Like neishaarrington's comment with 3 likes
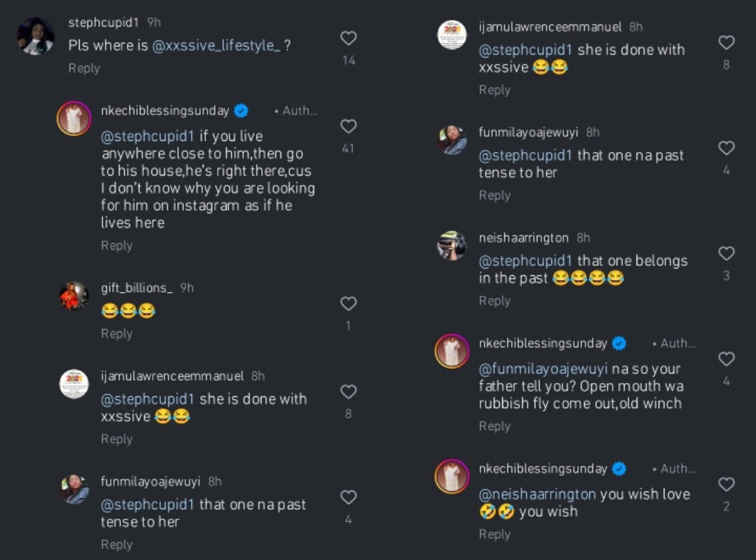Viewport: 756px width, 560px height. 726,254
